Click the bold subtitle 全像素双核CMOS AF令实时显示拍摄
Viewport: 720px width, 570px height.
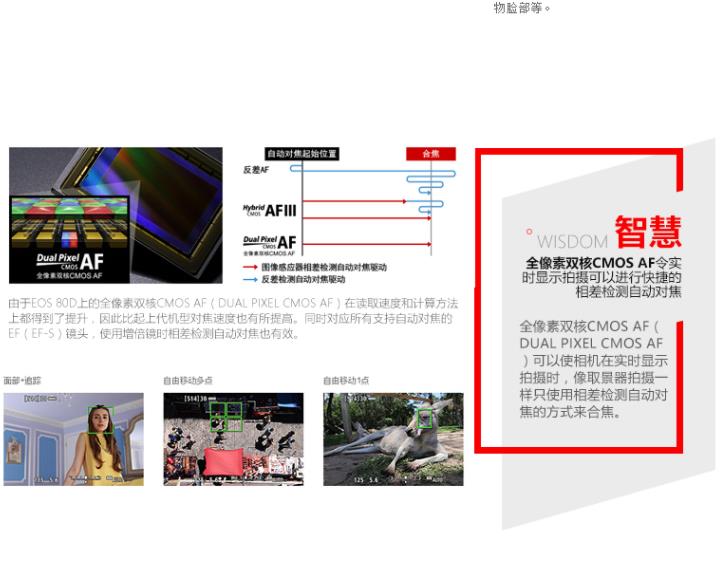(x=602, y=277)
